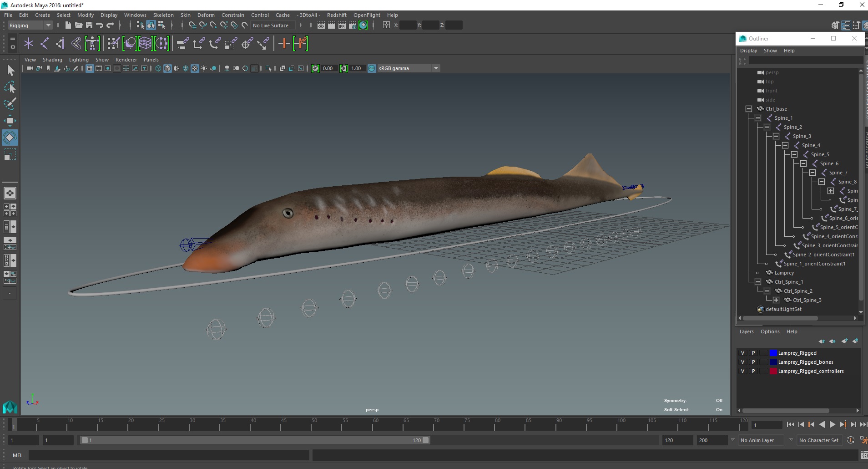Viewport: 868px width, 469px height.
Task: Click the MEL command line input field
Action: tap(169, 455)
